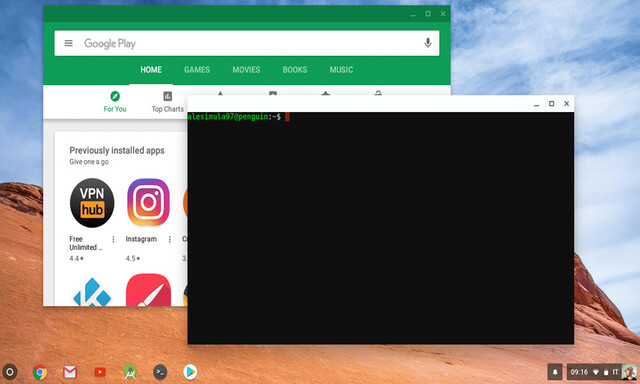The image size is (640, 384).
Task: Close the Google Play window
Action: (x=443, y=13)
